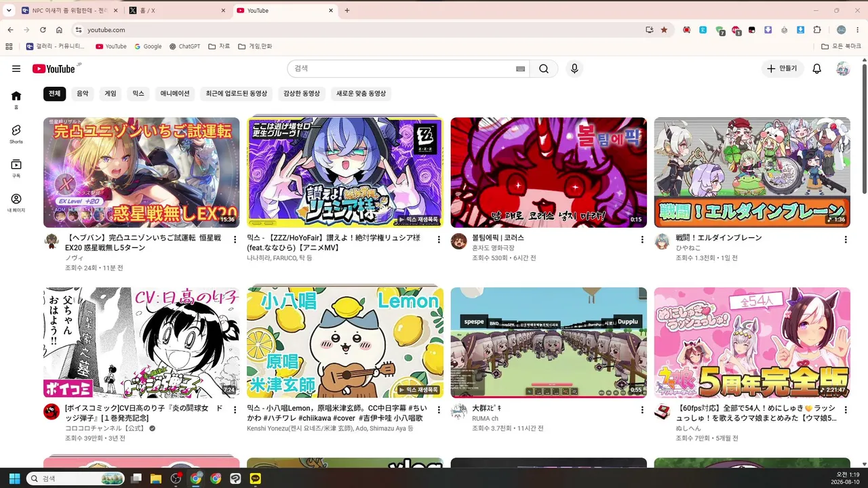The height and width of the screenshot is (488, 868).
Task: Go back in the browser
Action: click(x=10, y=30)
